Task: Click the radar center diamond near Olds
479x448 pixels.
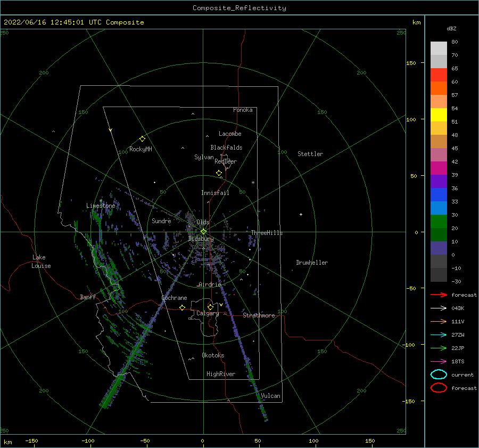Action: point(203,232)
